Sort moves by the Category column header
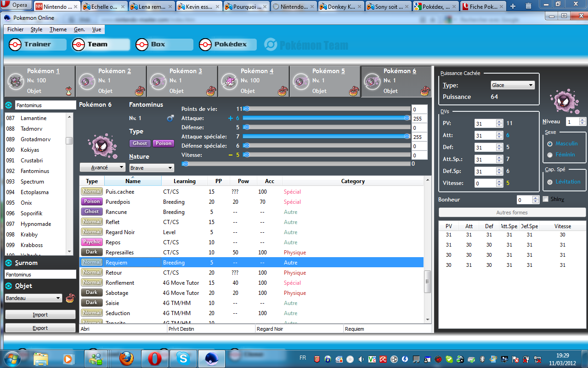The height and width of the screenshot is (368, 588). 353,181
